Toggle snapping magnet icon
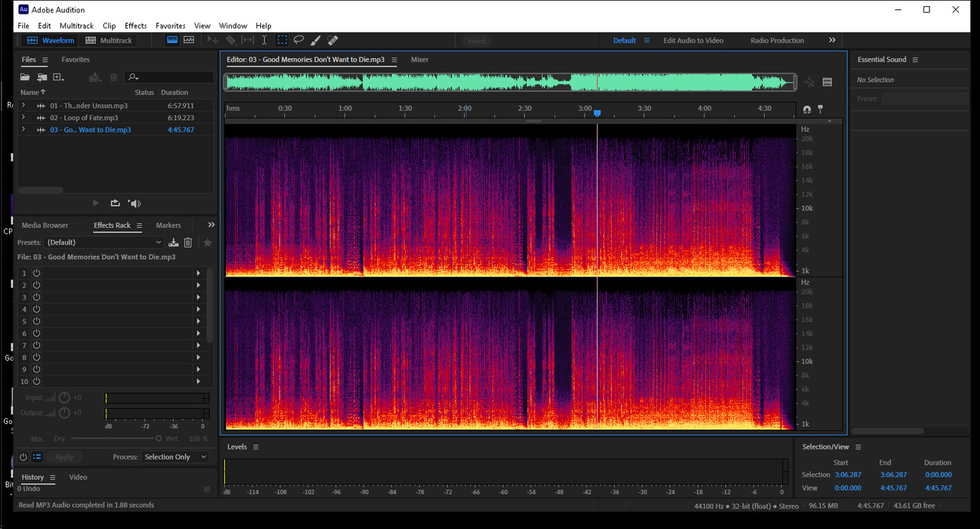Image resolution: width=980 pixels, height=529 pixels. [806, 109]
